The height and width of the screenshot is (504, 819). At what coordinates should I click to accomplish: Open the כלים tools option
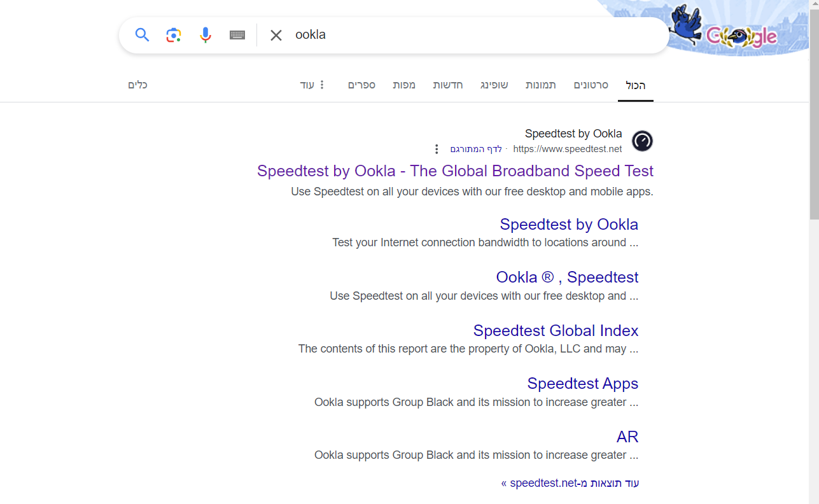[x=138, y=85]
